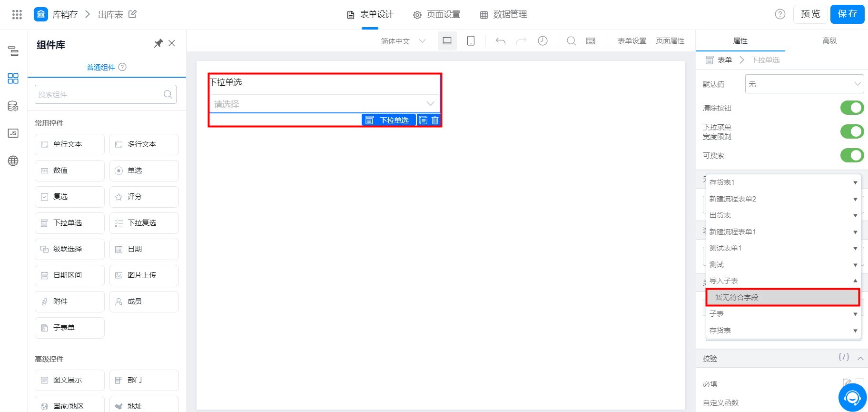Expand the 出货表 list item
Viewport: 868px width, 412px height.
(x=783, y=215)
